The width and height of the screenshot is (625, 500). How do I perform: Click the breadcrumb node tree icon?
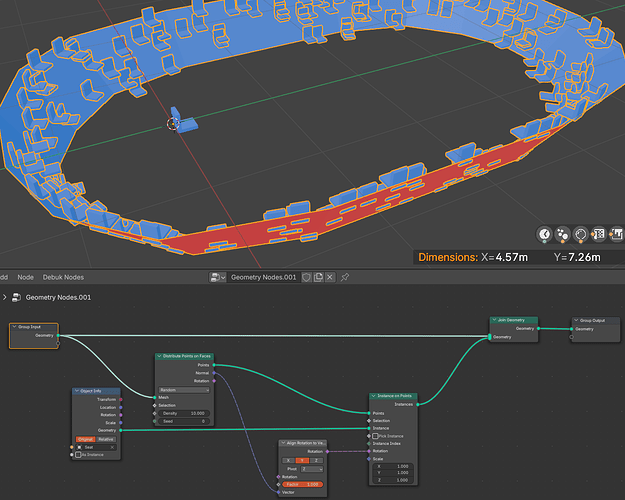point(16,297)
